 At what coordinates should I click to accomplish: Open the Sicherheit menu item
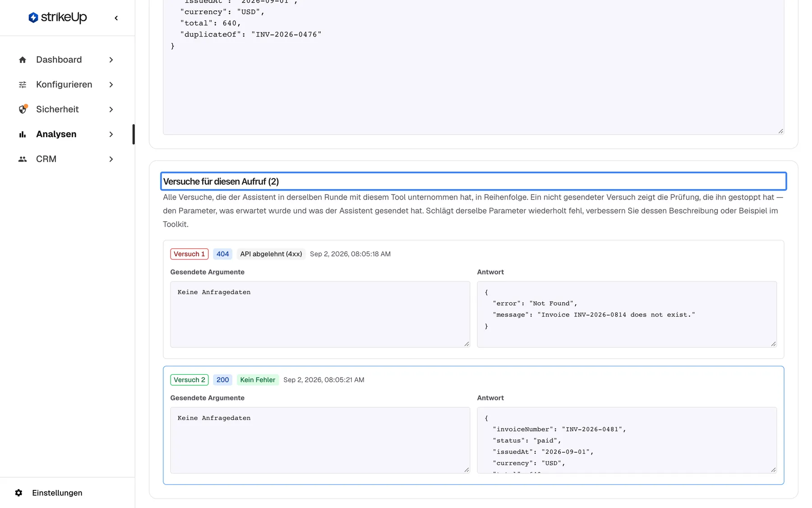coord(66,109)
